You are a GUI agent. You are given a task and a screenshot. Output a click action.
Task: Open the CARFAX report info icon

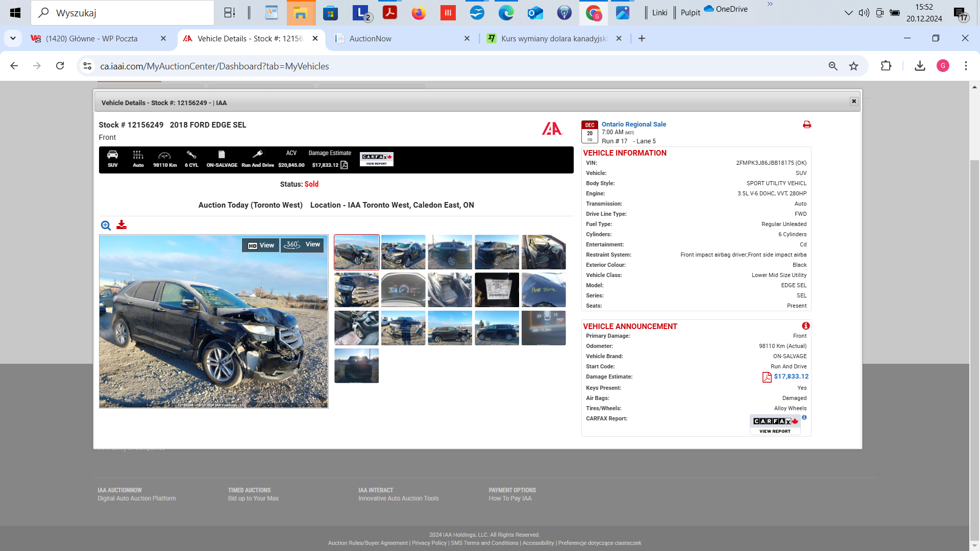click(x=804, y=417)
